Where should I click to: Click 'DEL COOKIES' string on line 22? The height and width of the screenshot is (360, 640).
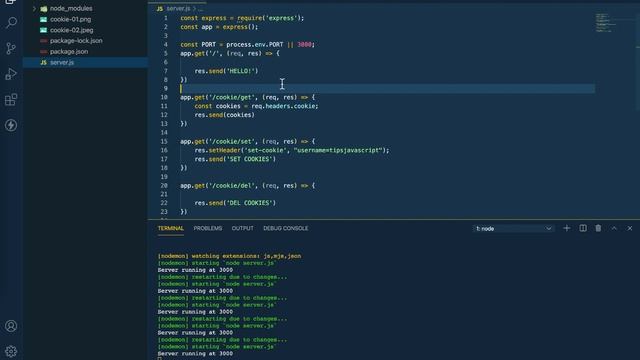(x=250, y=203)
